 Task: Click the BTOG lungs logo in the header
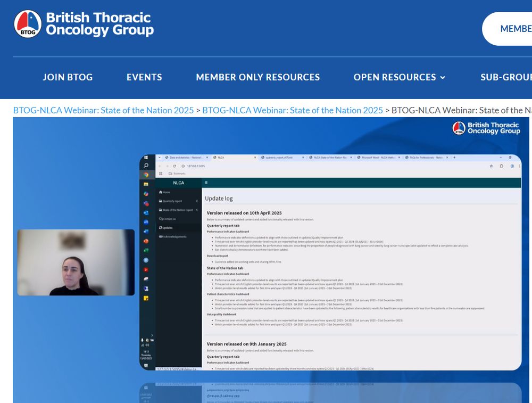[x=28, y=24]
